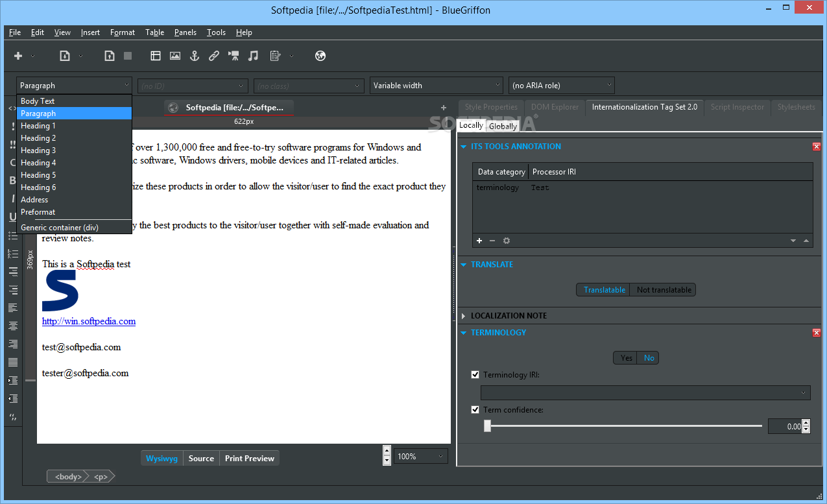Open the Terminology IRI combo box
The width and height of the screenshot is (827, 504).
pyautogui.click(x=645, y=392)
